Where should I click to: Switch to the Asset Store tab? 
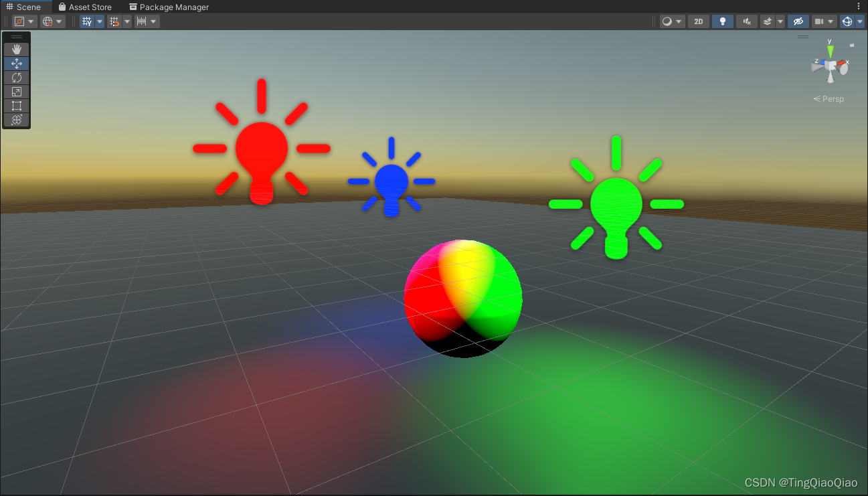[86, 7]
